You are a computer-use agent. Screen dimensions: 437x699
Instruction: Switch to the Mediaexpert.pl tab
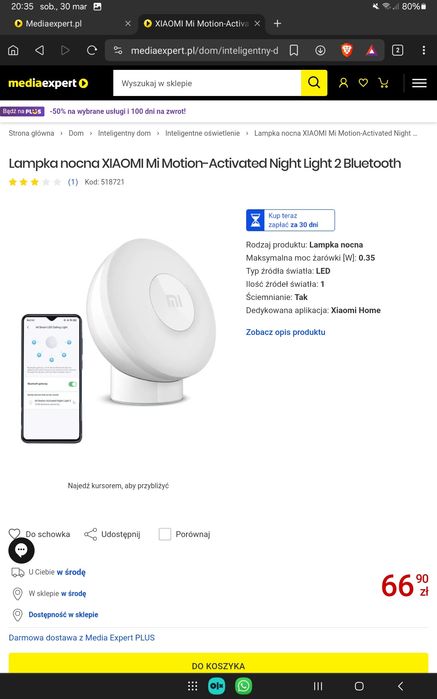click(54, 24)
